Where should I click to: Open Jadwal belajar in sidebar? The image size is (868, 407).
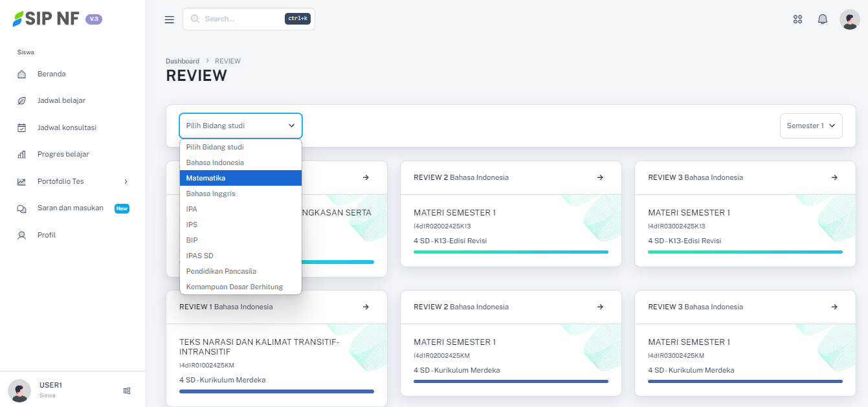pos(61,100)
